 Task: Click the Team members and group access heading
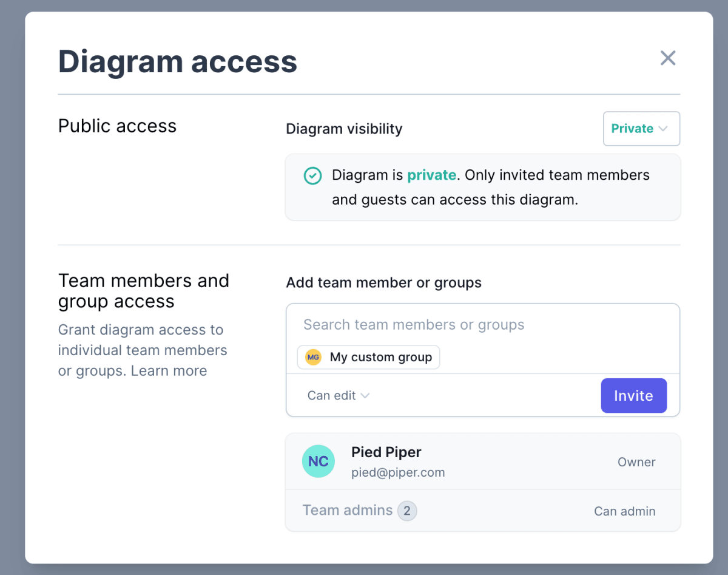143,291
